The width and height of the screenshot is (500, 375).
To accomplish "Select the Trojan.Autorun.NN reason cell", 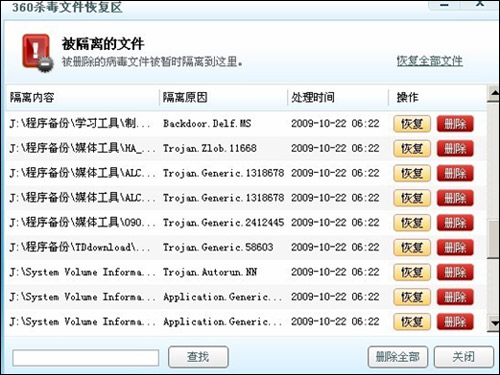I will coord(210,272).
